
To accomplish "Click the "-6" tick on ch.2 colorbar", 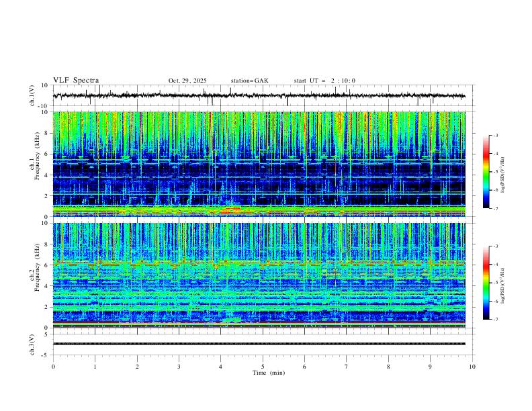I will coord(496,301).
